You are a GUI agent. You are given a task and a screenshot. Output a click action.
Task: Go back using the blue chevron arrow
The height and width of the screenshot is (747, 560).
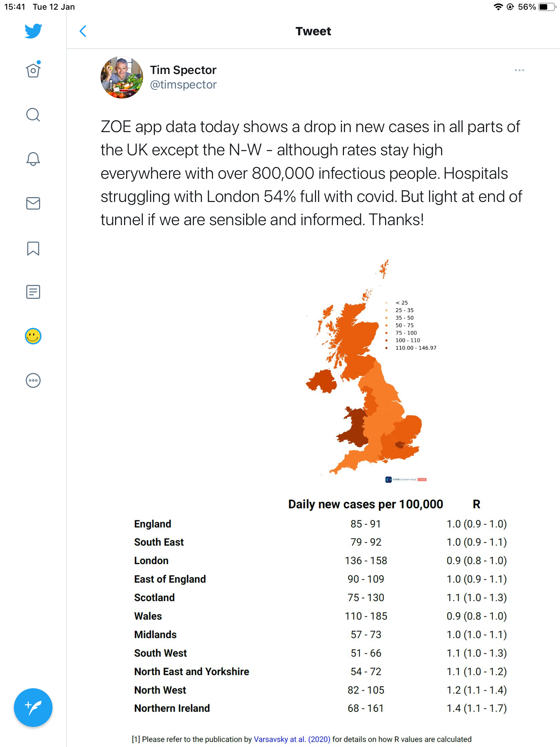[83, 31]
